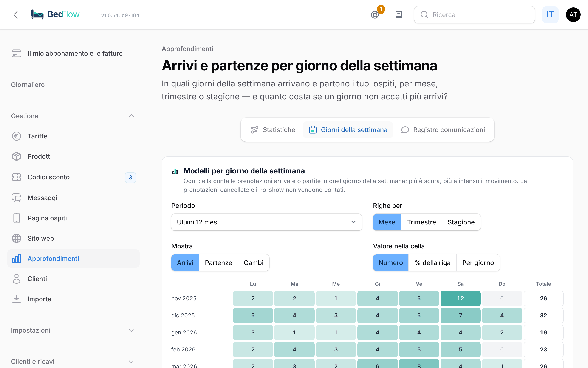Screen dimensions: 588x368
Task: Switch to Statistiche tab
Action: click(x=273, y=130)
